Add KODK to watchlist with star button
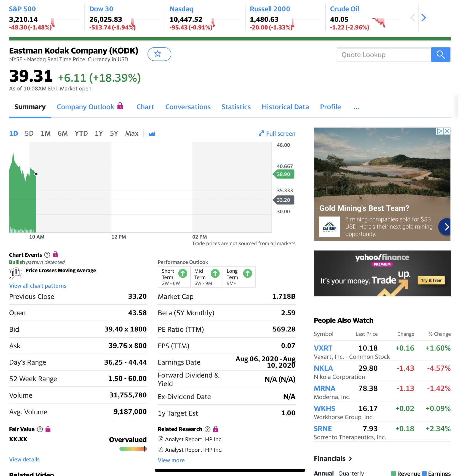 coord(159,54)
